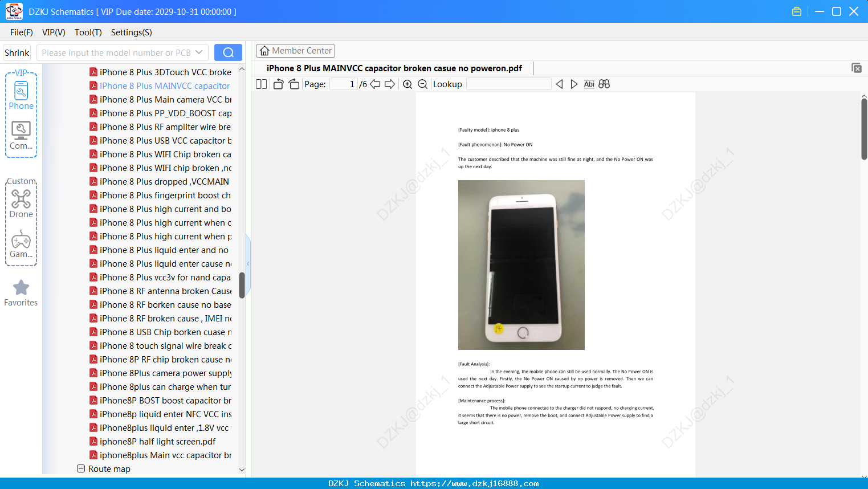Open the Game console category icon

[21, 244]
